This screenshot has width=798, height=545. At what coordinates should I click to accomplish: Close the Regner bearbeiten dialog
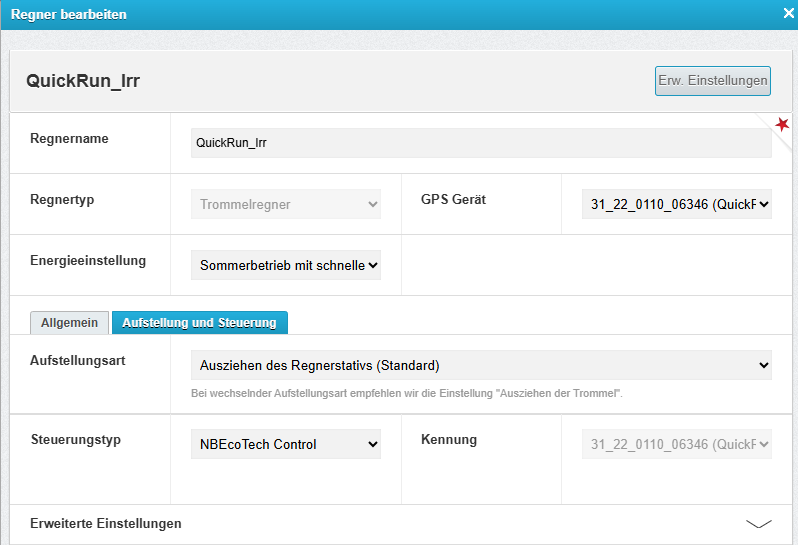click(x=788, y=15)
